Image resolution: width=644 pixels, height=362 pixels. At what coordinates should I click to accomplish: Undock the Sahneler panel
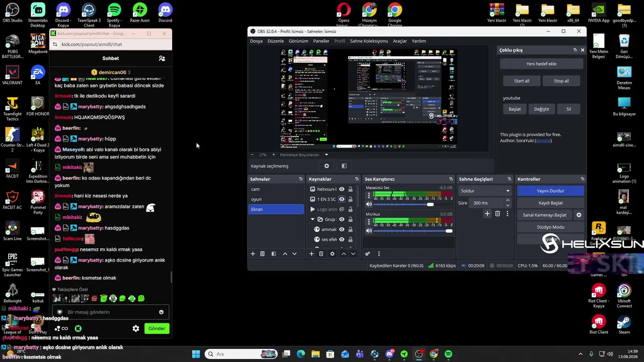[301, 179]
